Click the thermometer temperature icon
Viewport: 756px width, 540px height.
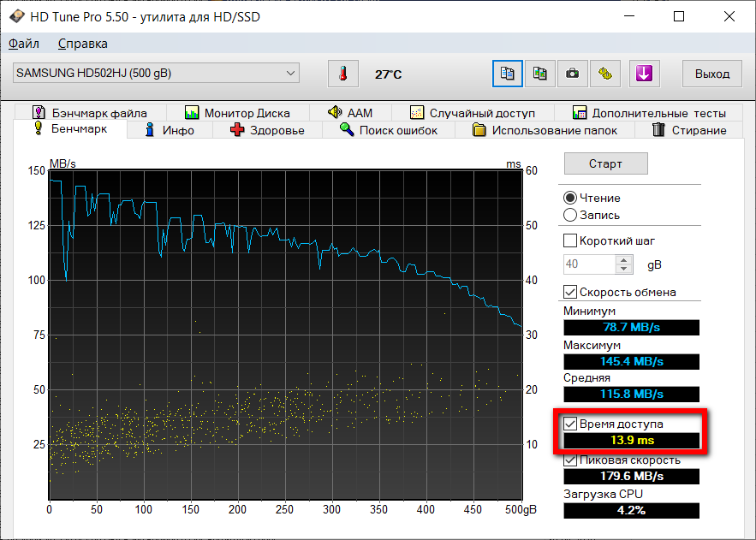pos(342,74)
